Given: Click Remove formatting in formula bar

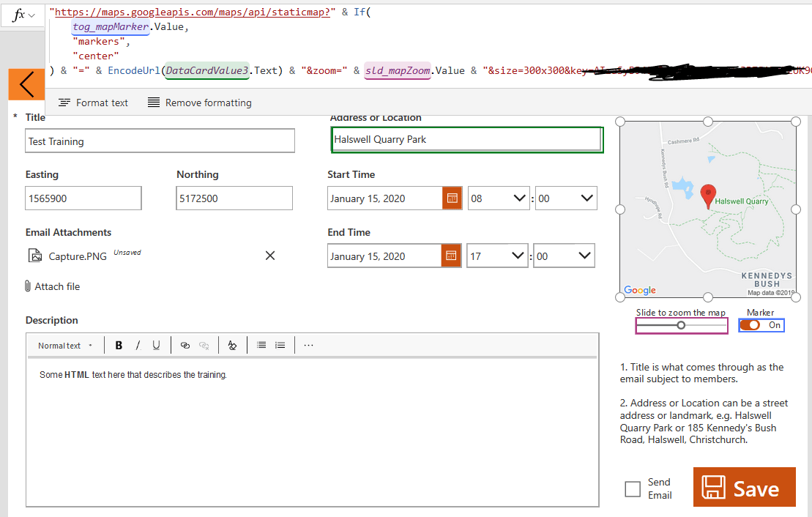Looking at the screenshot, I should point(199,103).
